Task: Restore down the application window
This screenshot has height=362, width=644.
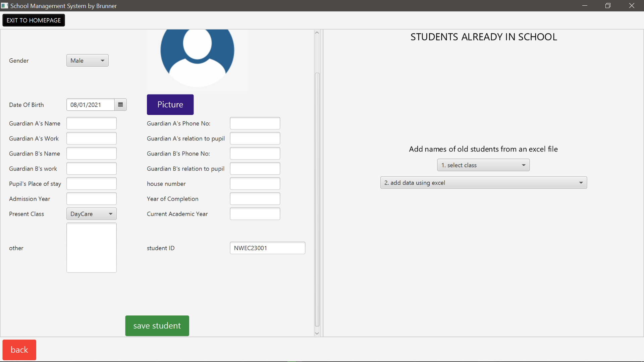Action: click(x=608, y=6)
